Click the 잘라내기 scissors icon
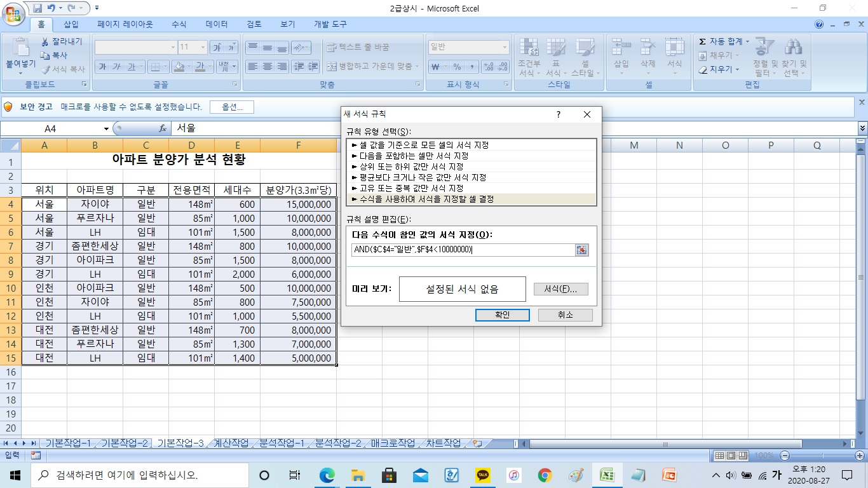 tap(45, 42)
